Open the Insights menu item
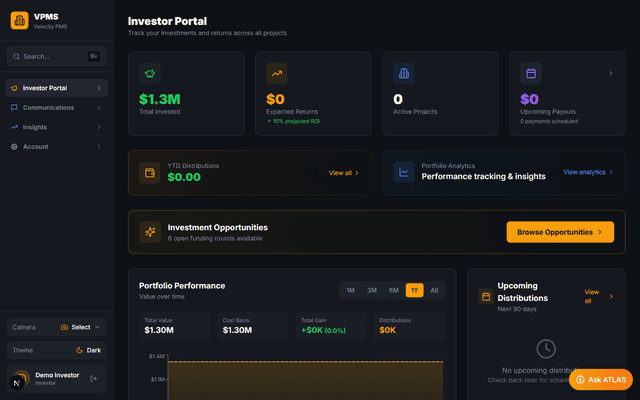This screenshot has width=640, height=400. click(x=56, y=127)
